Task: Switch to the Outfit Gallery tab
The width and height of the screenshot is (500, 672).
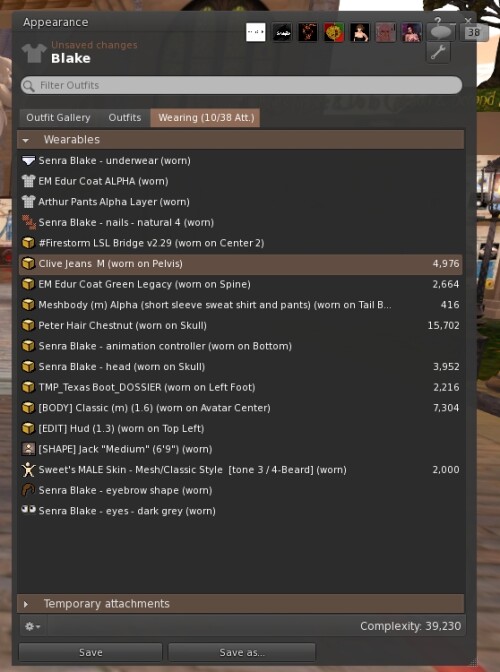Action: pos(58,117)
